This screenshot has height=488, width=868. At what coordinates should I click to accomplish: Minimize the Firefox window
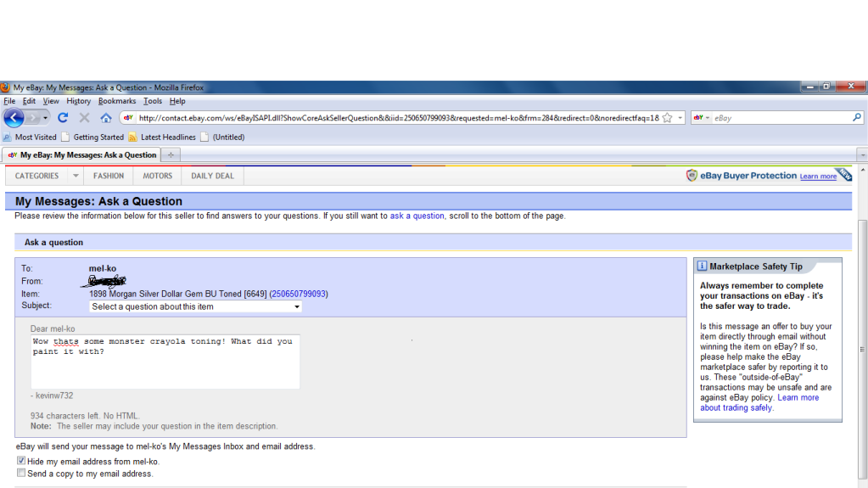(809, 87)
